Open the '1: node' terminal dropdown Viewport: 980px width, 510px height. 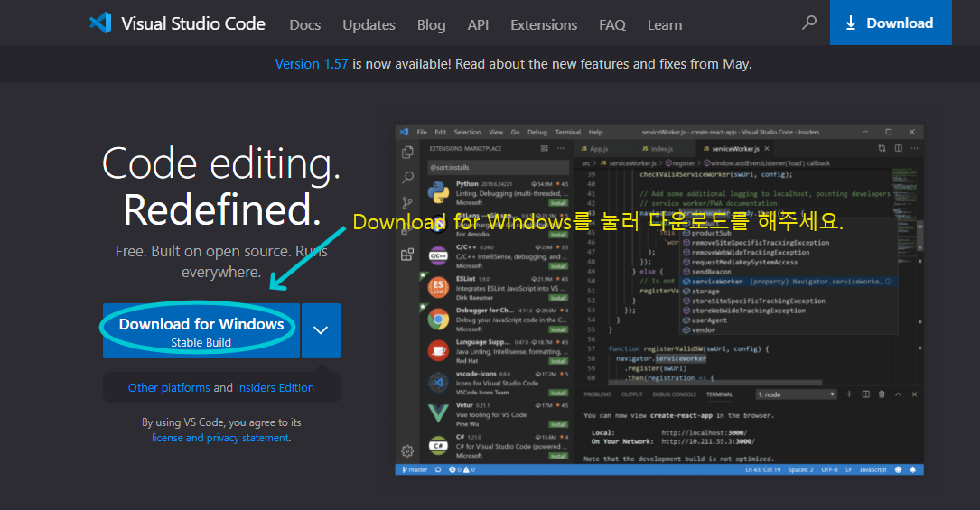coord(797,394)
